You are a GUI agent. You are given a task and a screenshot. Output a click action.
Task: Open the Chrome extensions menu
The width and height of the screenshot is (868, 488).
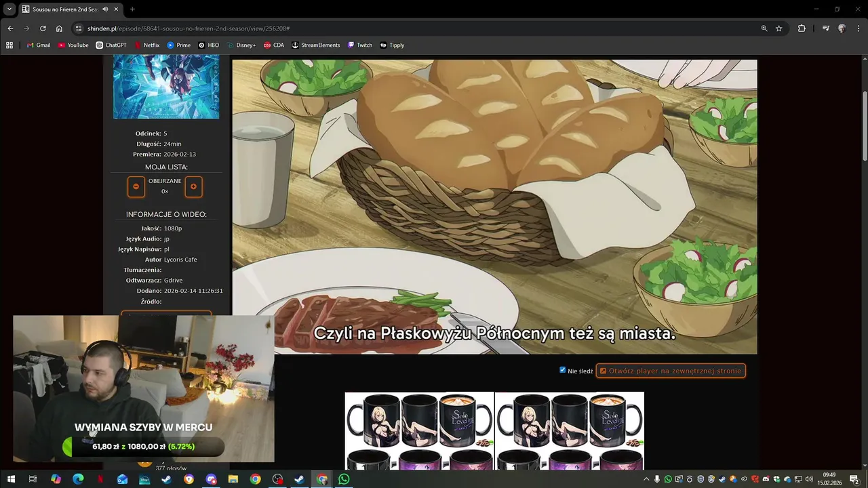[x=802, y=28]
